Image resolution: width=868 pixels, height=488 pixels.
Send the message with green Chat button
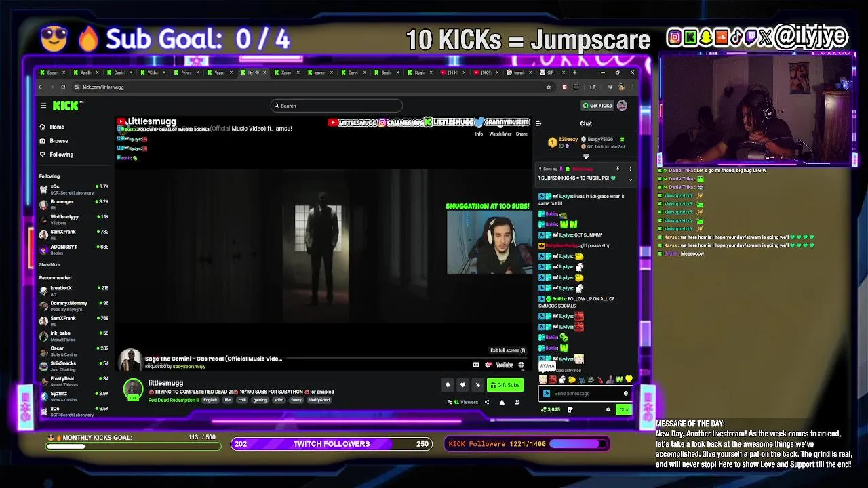pos(624,409)
